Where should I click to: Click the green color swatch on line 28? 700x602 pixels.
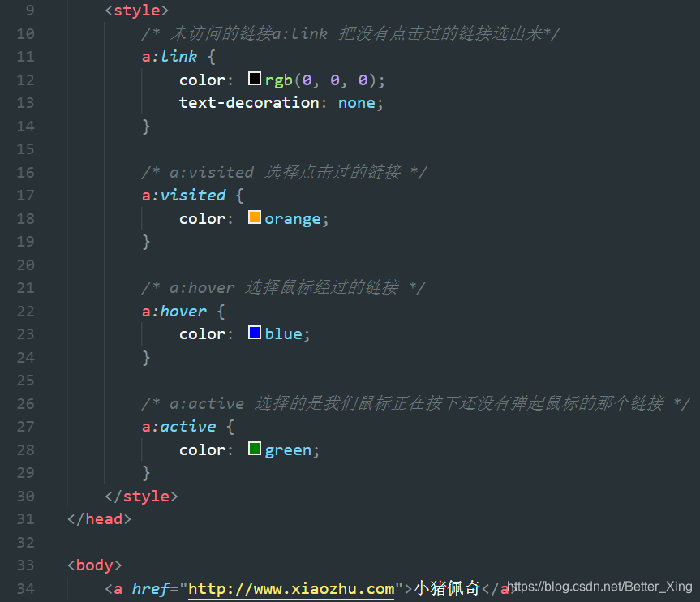pyautogui.click(x=255, y=449)
